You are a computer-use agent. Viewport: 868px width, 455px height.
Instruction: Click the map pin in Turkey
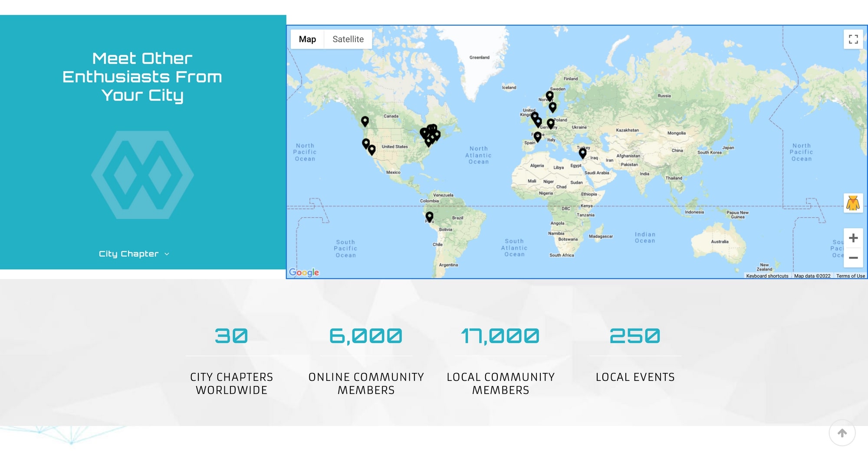pos(582,153)
